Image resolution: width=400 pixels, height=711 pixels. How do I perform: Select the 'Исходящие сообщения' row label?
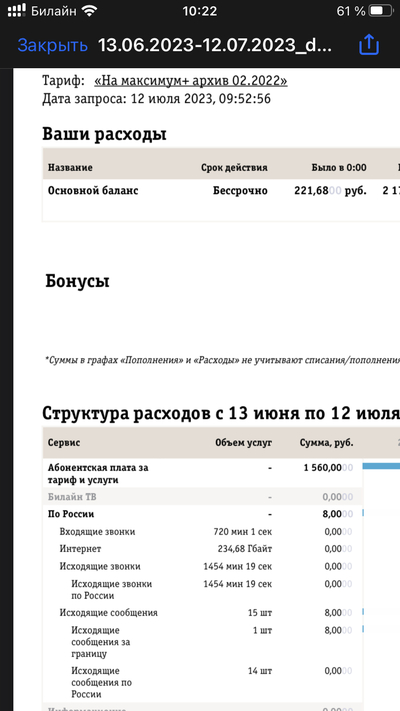click(108, 613)
